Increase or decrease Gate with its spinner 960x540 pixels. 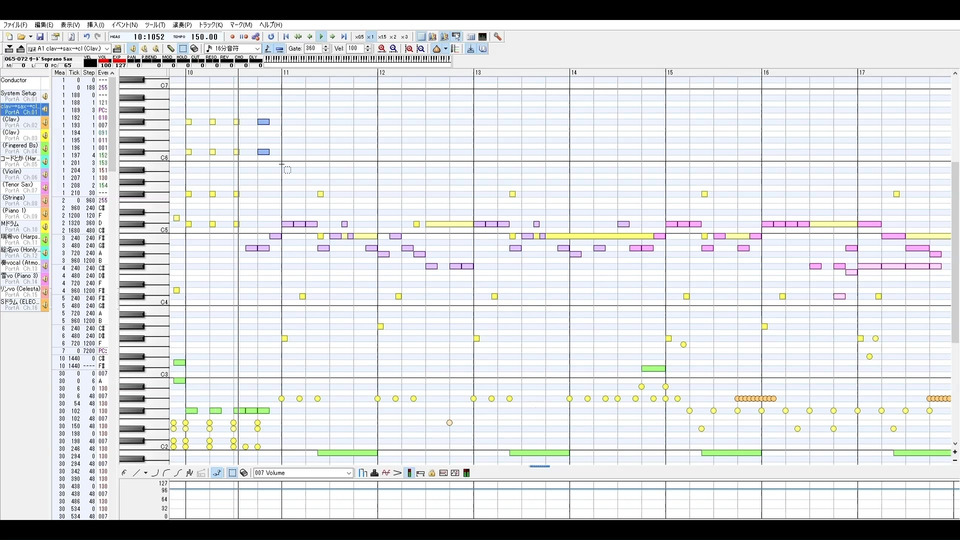(x=326, y=48)
